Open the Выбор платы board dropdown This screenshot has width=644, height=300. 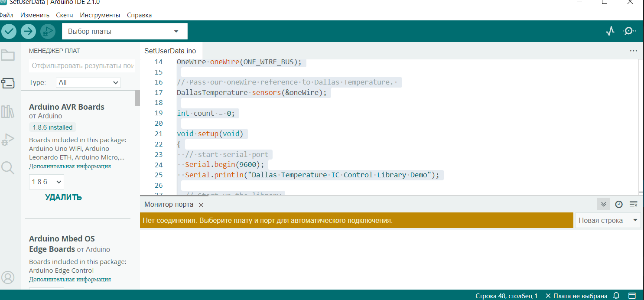pyautogui.click(x=125, y=31)
